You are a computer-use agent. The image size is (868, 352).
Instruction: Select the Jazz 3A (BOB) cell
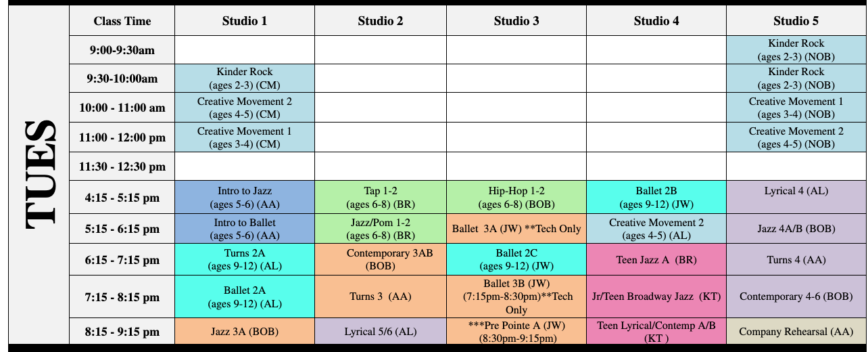pos(245,332)
